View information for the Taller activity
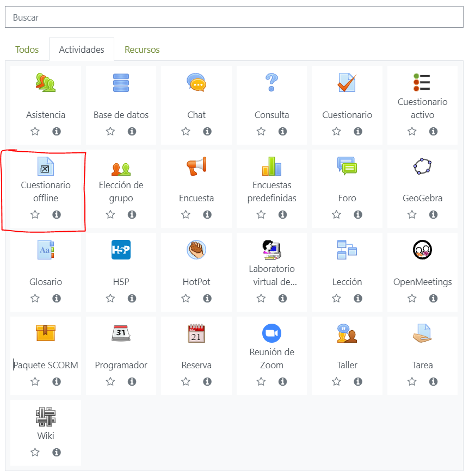 (358, 381)
